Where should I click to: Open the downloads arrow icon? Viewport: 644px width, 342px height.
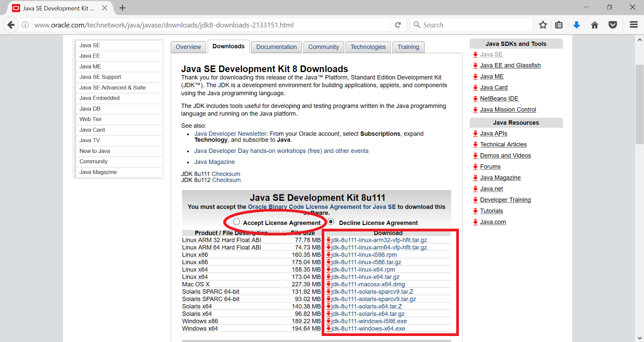tap(576, 25)
